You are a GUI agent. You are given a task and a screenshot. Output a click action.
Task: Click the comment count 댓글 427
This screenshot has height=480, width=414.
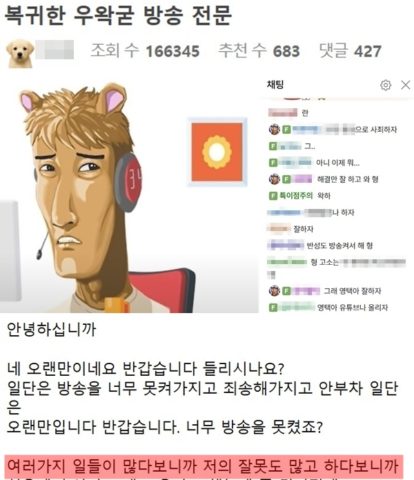[x=350, y=51]
